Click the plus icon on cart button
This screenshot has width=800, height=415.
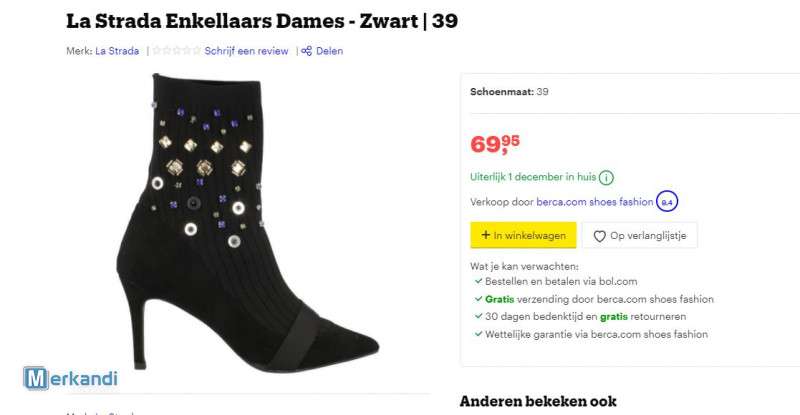pyautogui.click(x=485, y=235)
